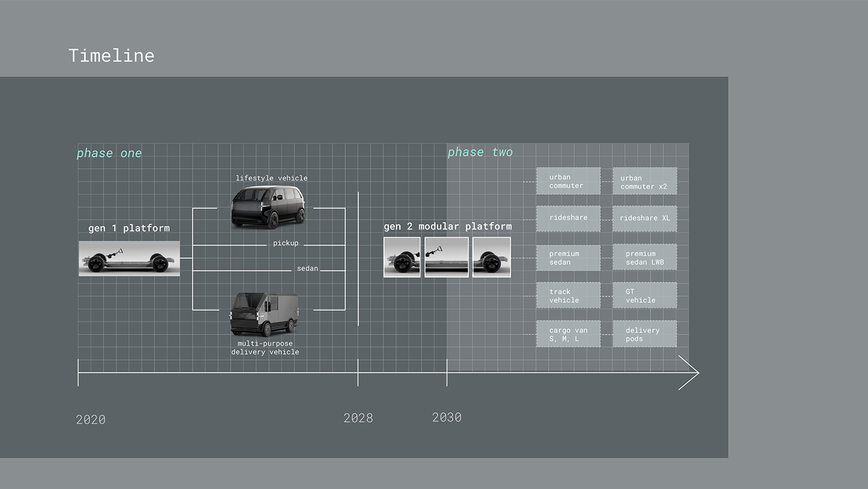
Task: Toggle the urban commuter option
Action: pos(568,181)
